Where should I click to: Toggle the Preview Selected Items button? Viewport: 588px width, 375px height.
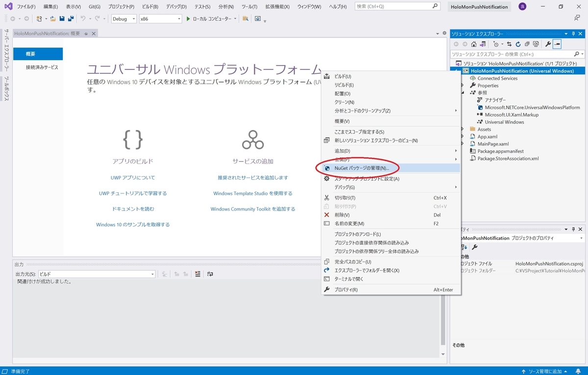pyautogui.click(x=557, y=44)
